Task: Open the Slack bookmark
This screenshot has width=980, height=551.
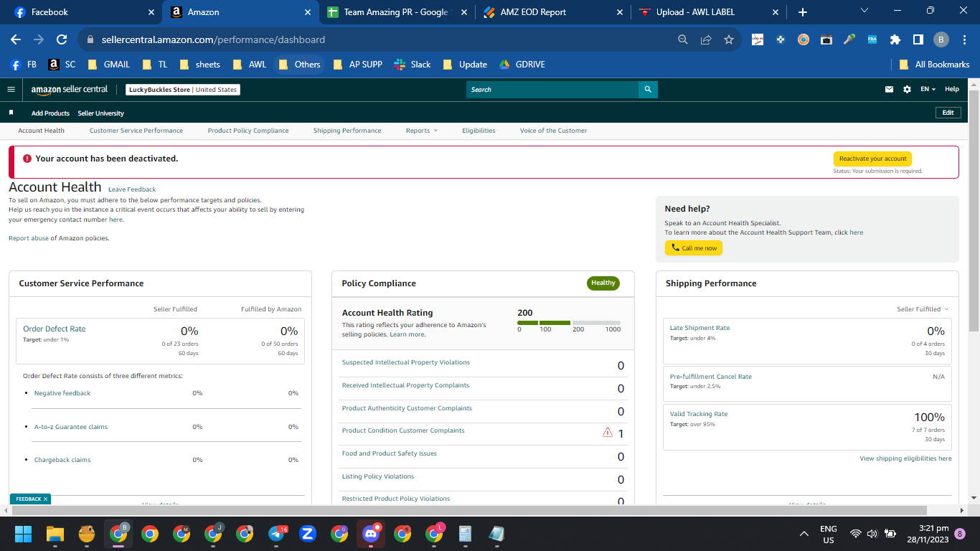Action: (413, 65)
